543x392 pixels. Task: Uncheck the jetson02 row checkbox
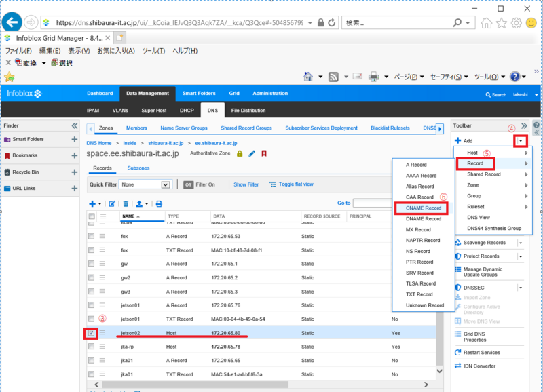coord(91,333)
